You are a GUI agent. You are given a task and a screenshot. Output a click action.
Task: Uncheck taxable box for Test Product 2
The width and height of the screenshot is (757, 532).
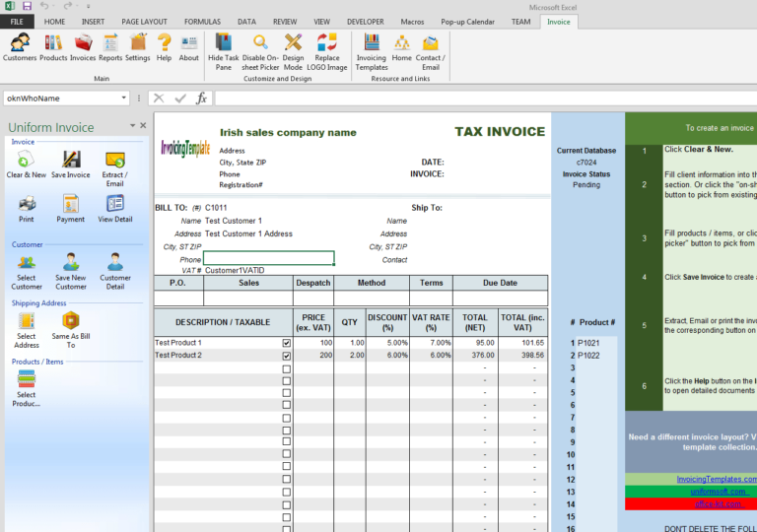(x=287, y=356)
